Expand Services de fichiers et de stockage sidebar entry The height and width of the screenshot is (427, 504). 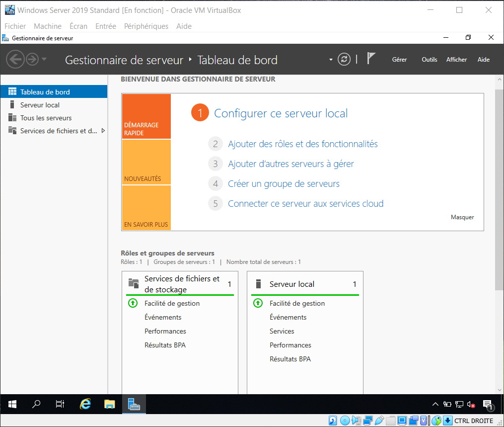[103, 131]
